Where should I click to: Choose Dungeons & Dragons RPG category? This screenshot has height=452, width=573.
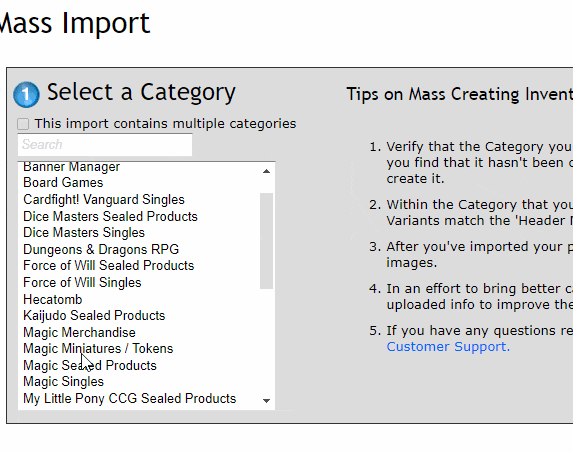point(101,249)
